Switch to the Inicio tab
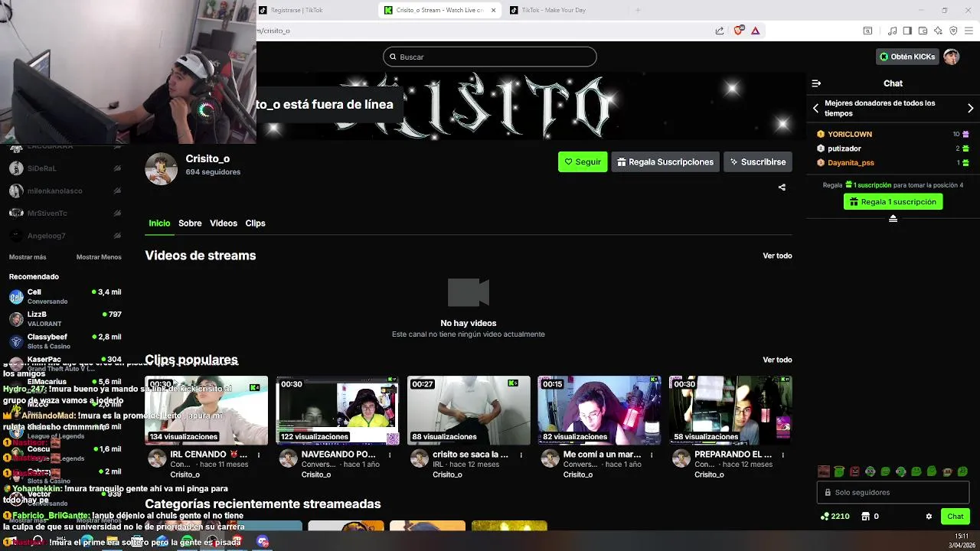 point(159,223)
